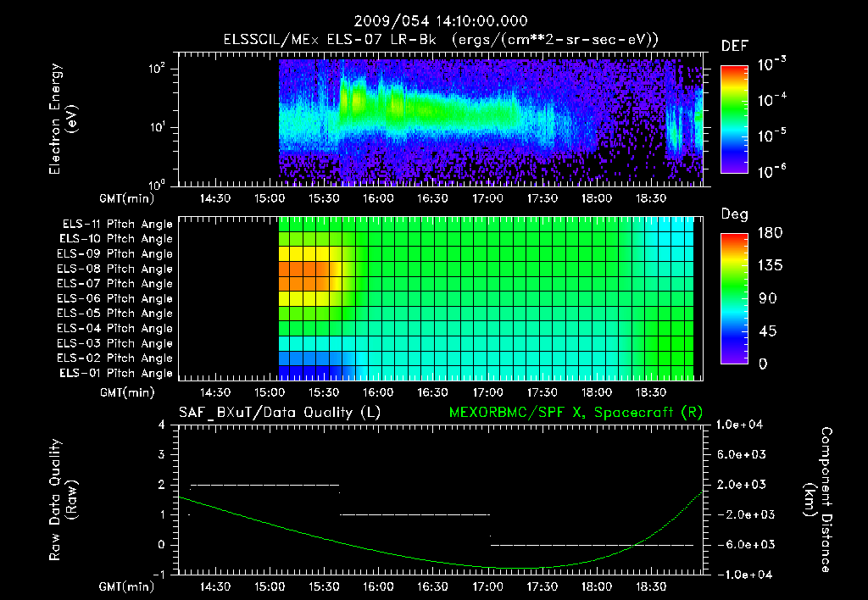
Task: Click the 1.0e+04 tick on the right axis
Action: coord(739,425)
